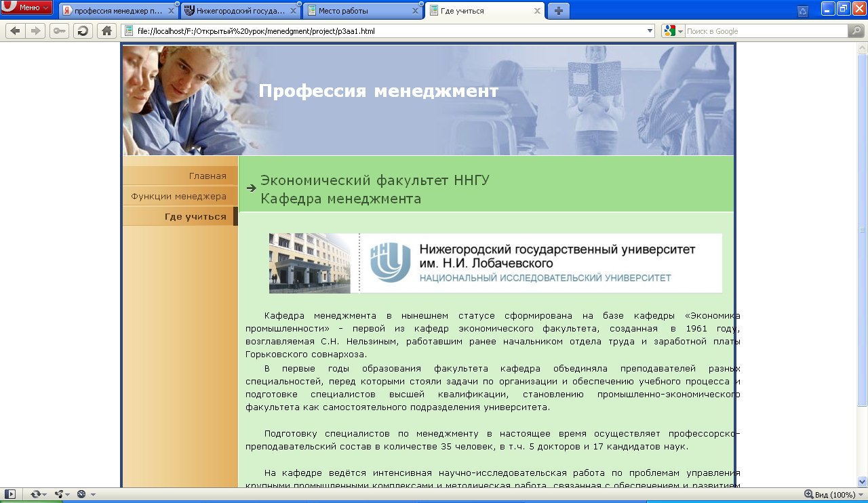Click the ННГУ university banner image
868x503 pixels.
496,263
